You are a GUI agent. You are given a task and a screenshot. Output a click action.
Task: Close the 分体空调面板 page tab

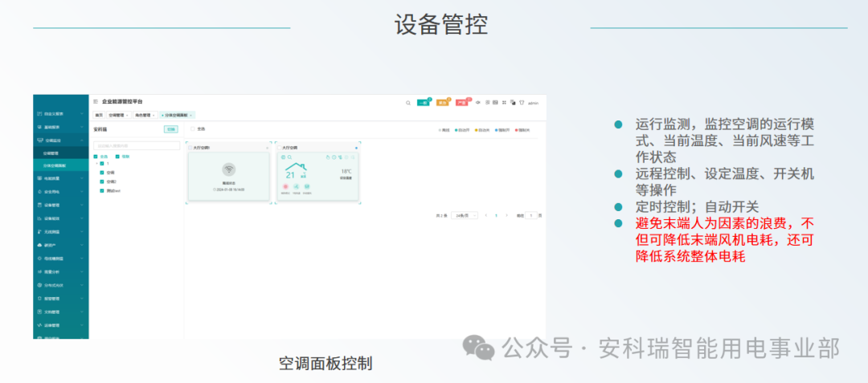(190, 116)
